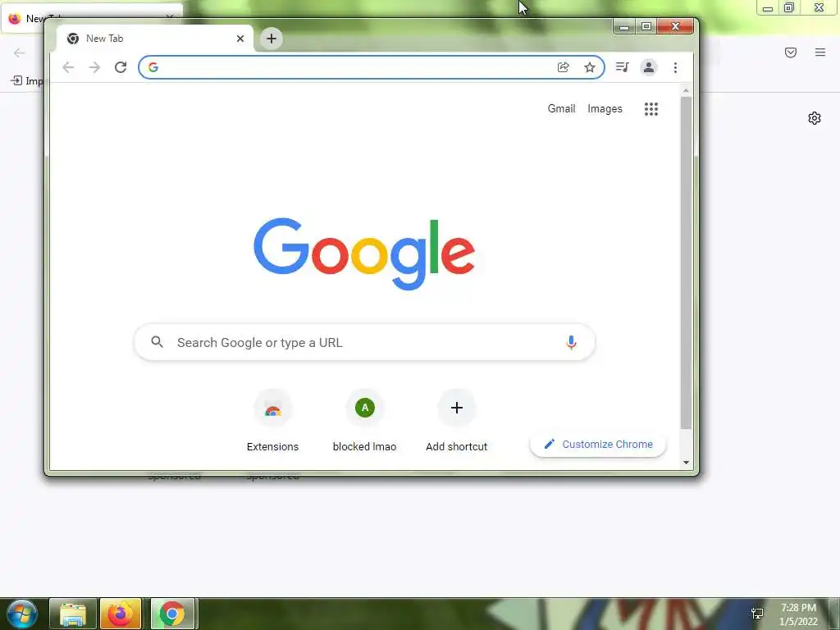Screen dimensions: 840x630
Task: Click the share icon in Chrome's address bar
Action: tap(563, 67)
